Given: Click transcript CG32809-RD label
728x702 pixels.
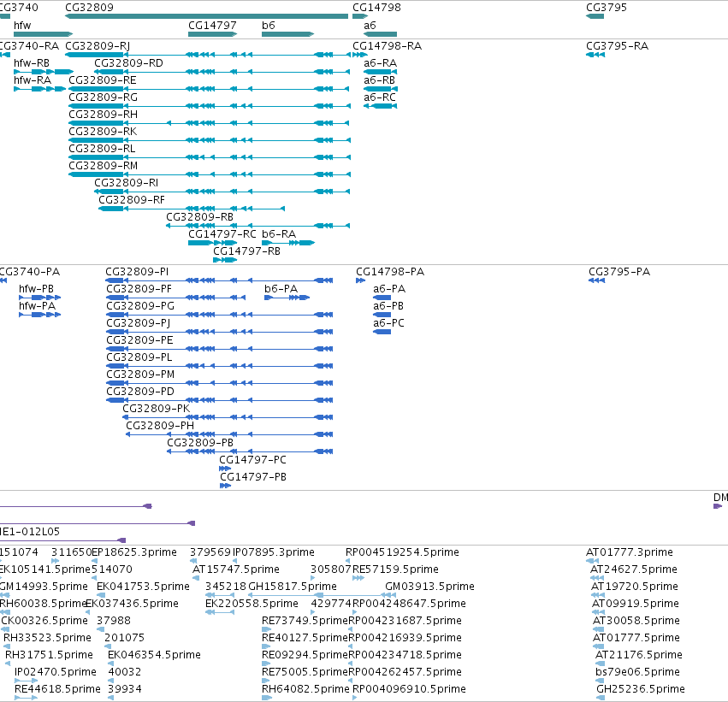Looking at the screenshot, I should [x=128, y=63].
